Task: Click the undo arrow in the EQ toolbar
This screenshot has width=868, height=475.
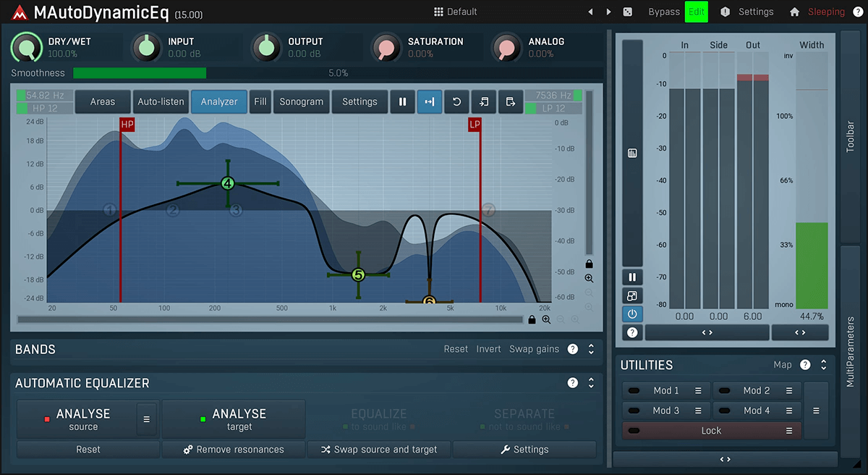Action: pos(456,102)
